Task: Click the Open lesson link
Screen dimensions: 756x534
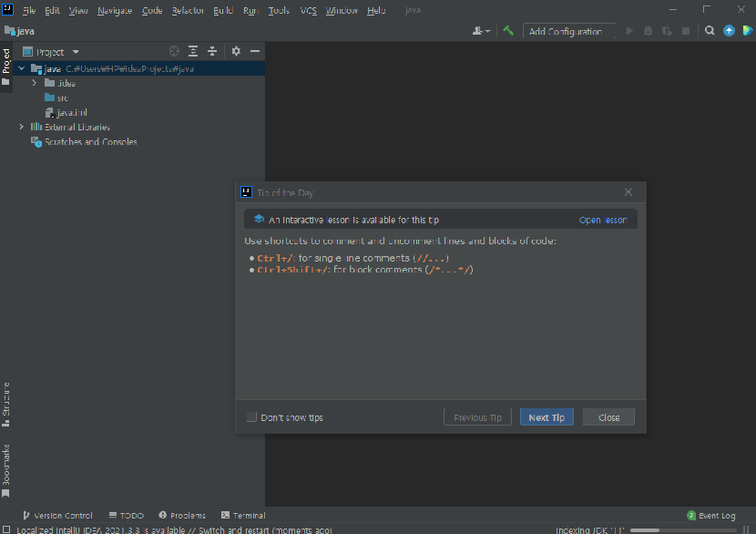Action: click(x=603, y=220)
